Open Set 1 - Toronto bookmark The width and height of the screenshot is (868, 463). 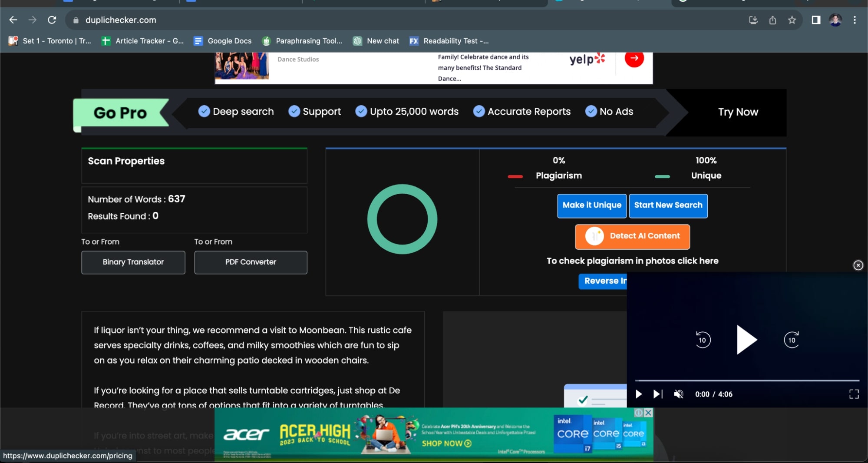click(x=50, y=41)
